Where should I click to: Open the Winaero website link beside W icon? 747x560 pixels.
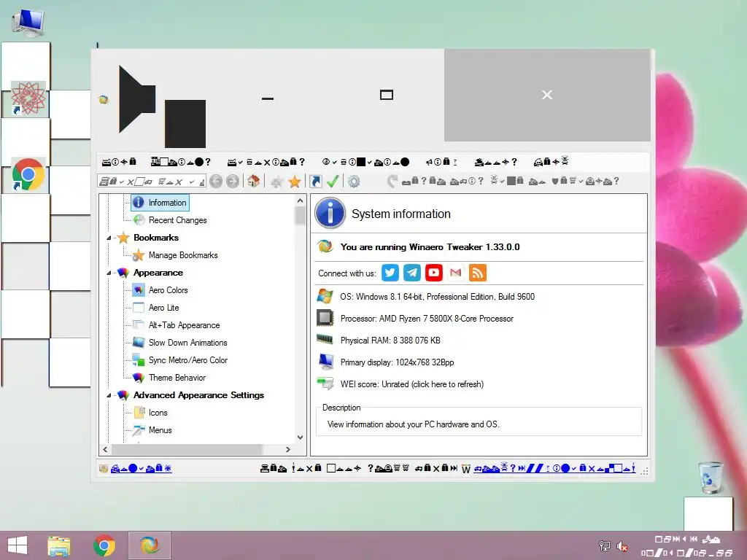tap(554, 469)
